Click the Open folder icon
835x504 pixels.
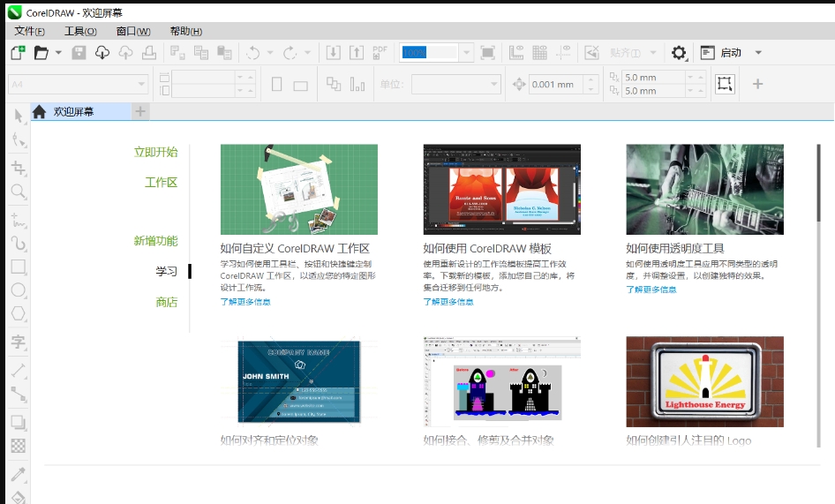click(41, 53)
